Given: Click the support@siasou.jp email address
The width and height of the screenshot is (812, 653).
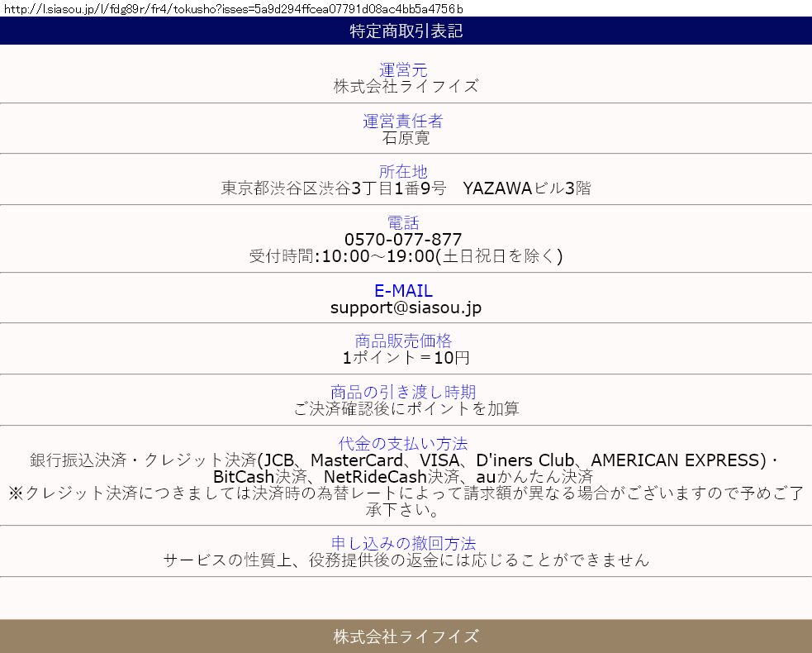Looking at the screenshot, I should (x=406, y=307).
